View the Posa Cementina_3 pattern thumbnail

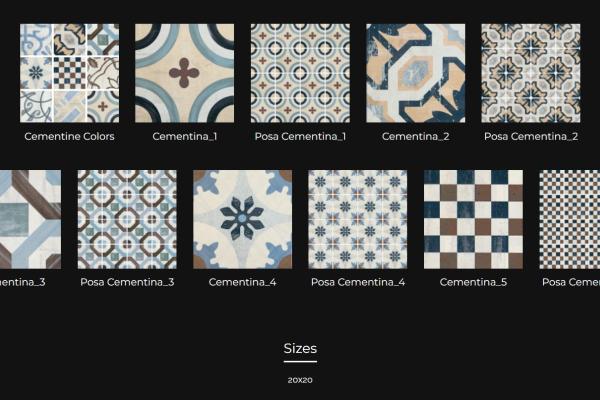(127, 219)
